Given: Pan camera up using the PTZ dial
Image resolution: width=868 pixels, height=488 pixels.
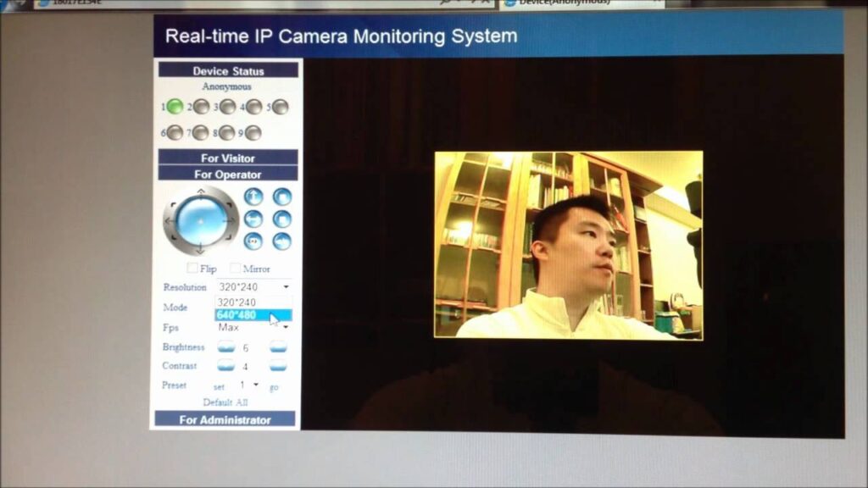Looking at the screenshot, I should coord(200,193).
